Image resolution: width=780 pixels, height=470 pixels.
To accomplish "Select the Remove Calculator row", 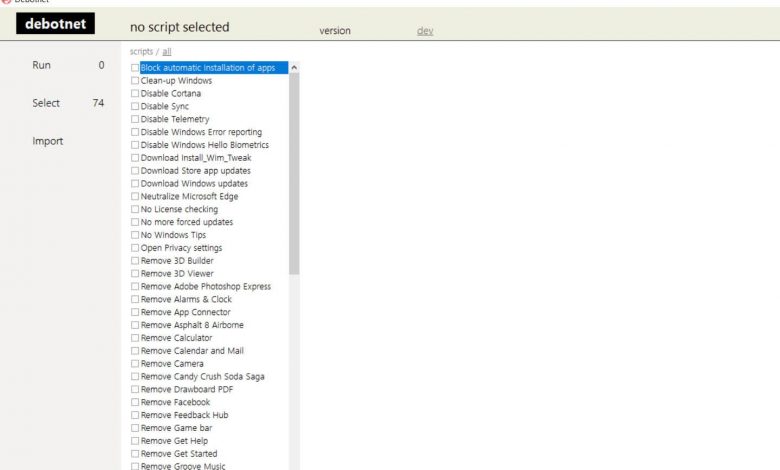I will [x=176, y=338].
